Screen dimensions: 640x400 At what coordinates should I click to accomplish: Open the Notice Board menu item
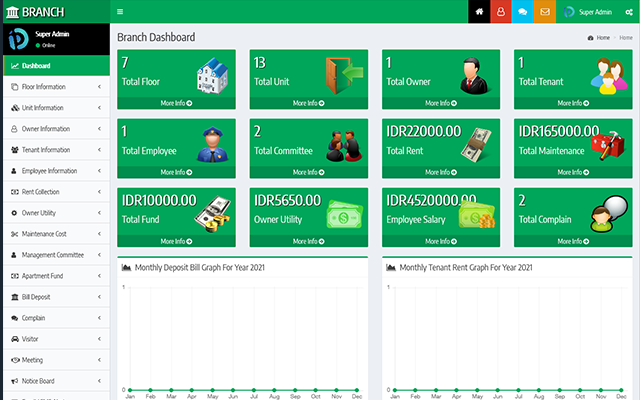point(56,381)
